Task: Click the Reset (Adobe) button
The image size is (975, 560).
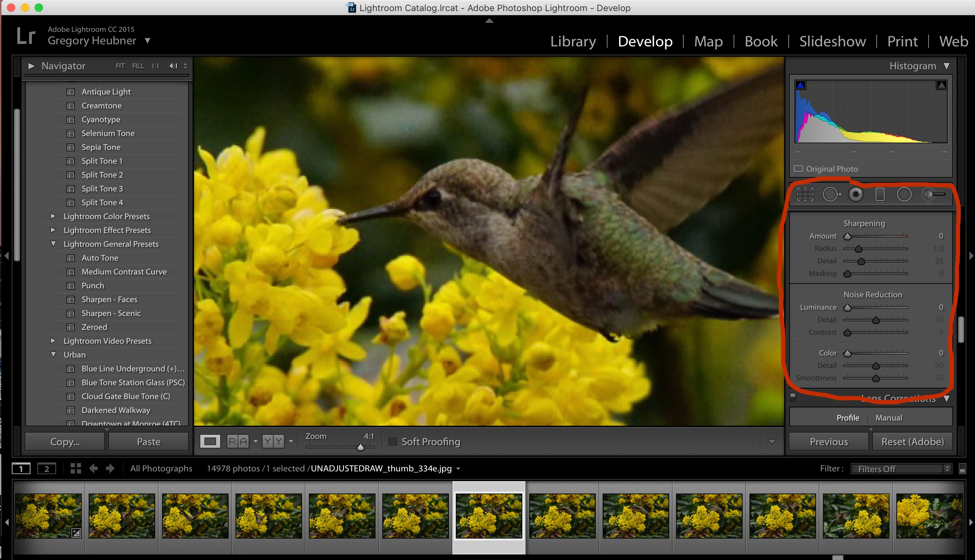Action: tap(912, 442)
